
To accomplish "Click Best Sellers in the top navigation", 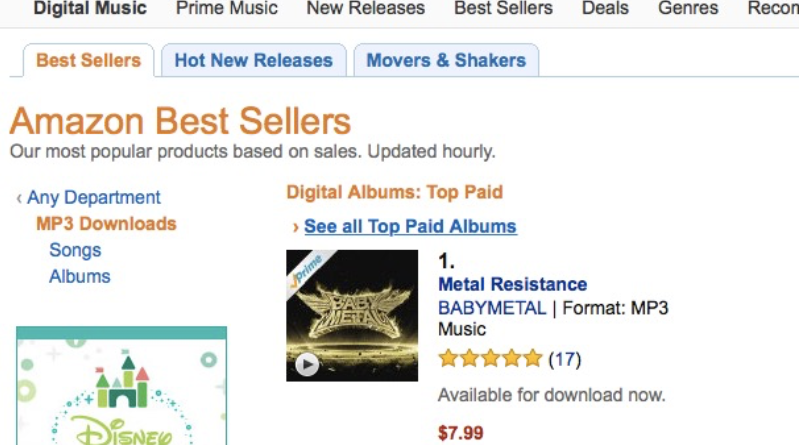I will point(503,8).
